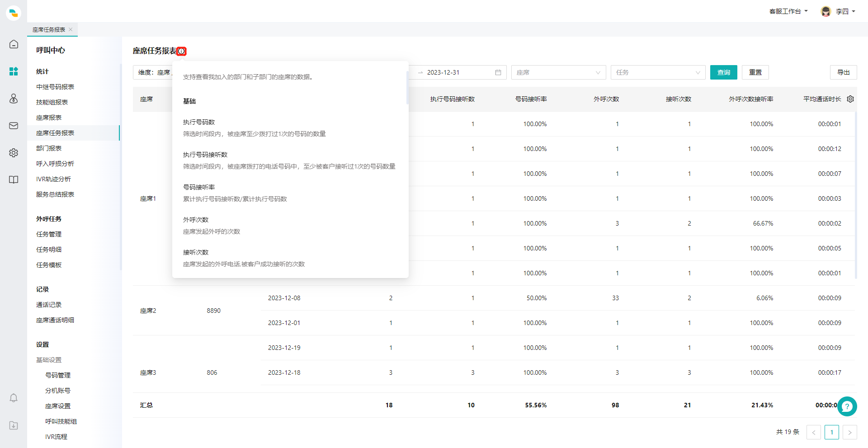Click the 2023-12-08 date cell
Viewport: 868px width, 448px height.
pyautogui.click(x=284, y=298)
